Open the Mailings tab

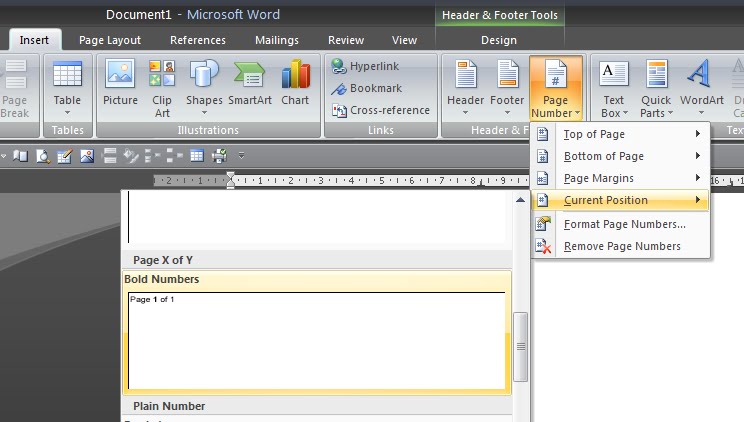(277, 40)
